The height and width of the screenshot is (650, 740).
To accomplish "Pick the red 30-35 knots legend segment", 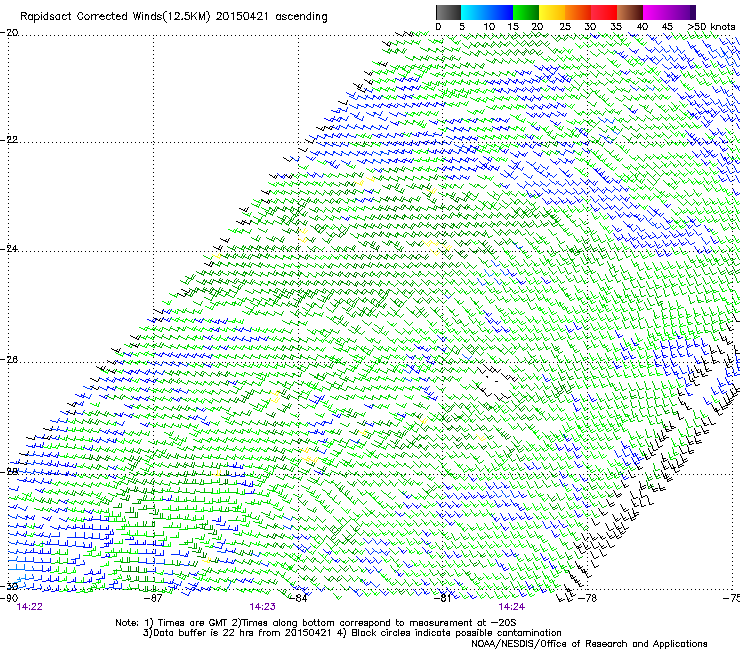I will pyautogui.click(x=604, y=12).
